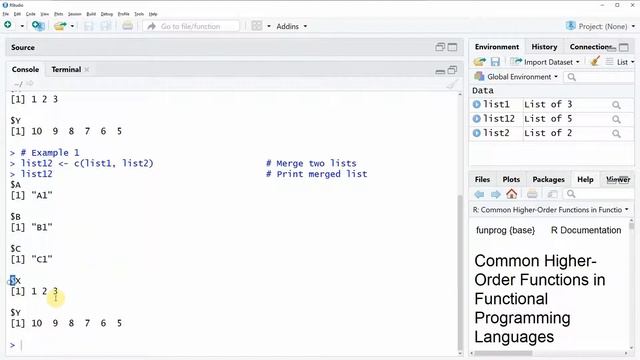Click the Help print icon

532,194
